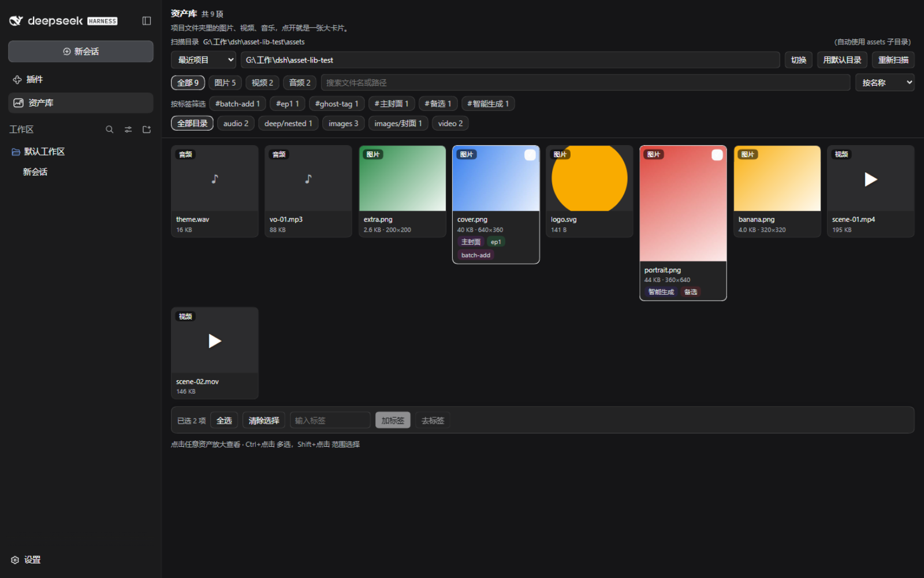Switch to the Videos 2 filter tab
This screenshot has height=578, width=924.
tap(263, 83)
